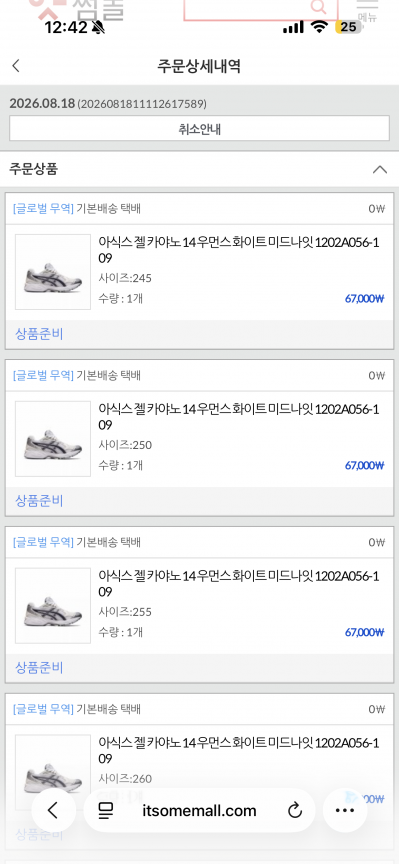Tap 상품준비 status on size 250 item
Viewport: 399px width, 864px height.
coord(39,501)
